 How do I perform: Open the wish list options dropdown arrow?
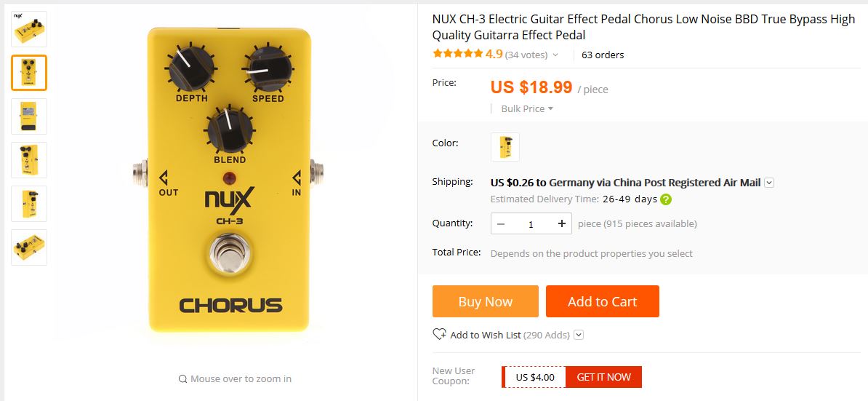coord(579,335)
